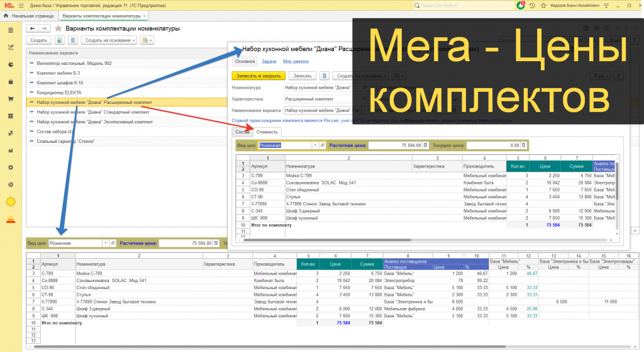Open the history clock icon in title bar
Screen dimensions: 644x352
pyautogui.click(x=532, y=6)
